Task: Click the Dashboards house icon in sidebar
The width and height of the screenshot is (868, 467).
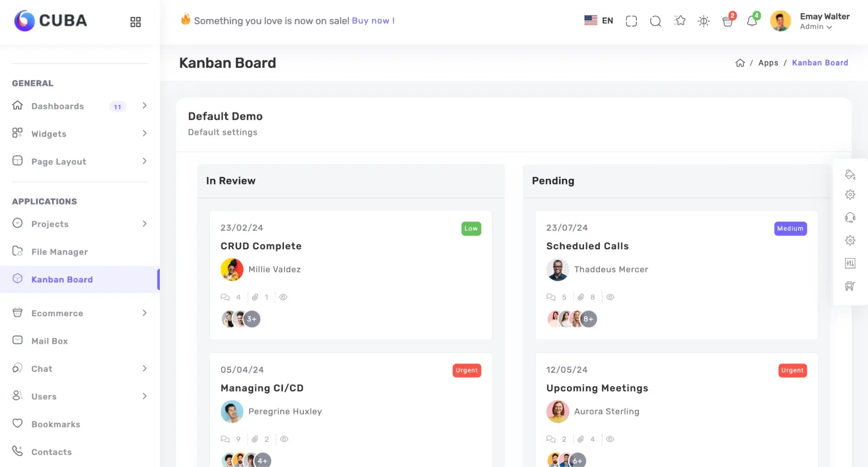Action: point(17,106)
